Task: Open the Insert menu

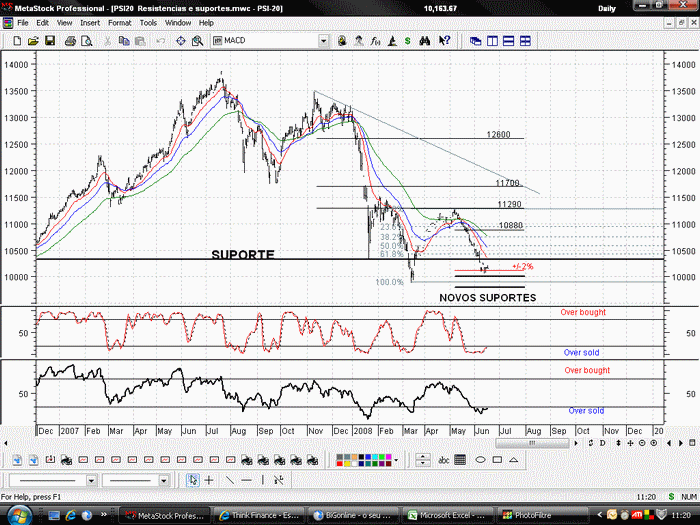Action: (90, 23)
